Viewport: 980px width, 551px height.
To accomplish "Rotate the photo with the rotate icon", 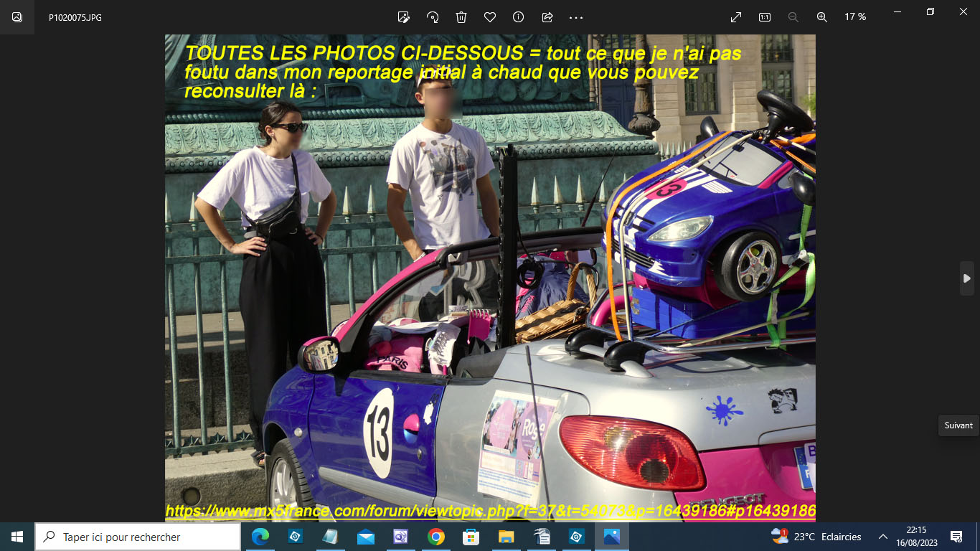I will tap(433, 17).
